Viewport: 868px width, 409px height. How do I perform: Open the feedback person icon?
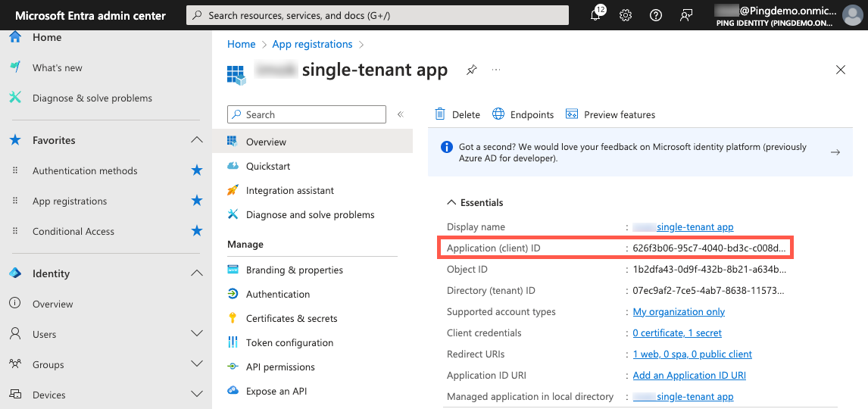[x=686, y=15]
